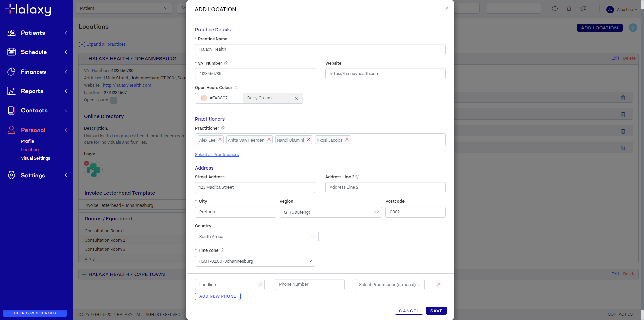This screenshot has height=320, width=644.
Task: Save the new location
Action: 436,311
